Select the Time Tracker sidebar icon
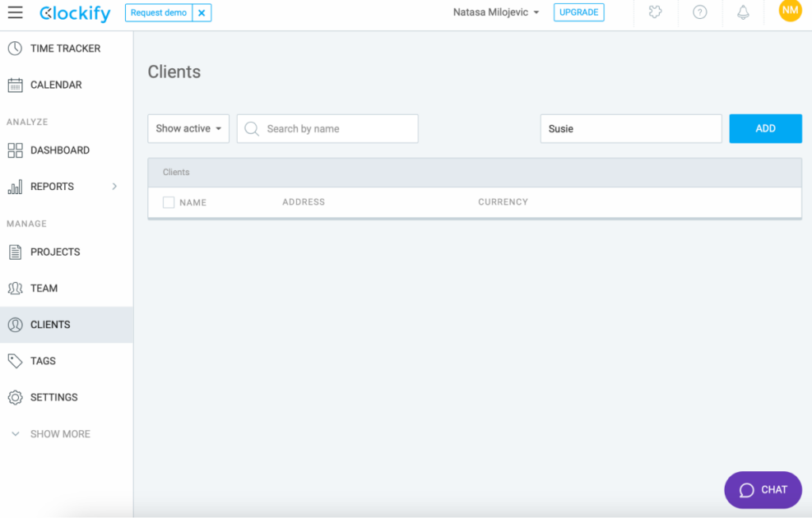The image size is (812, 518). click(16, 48)
